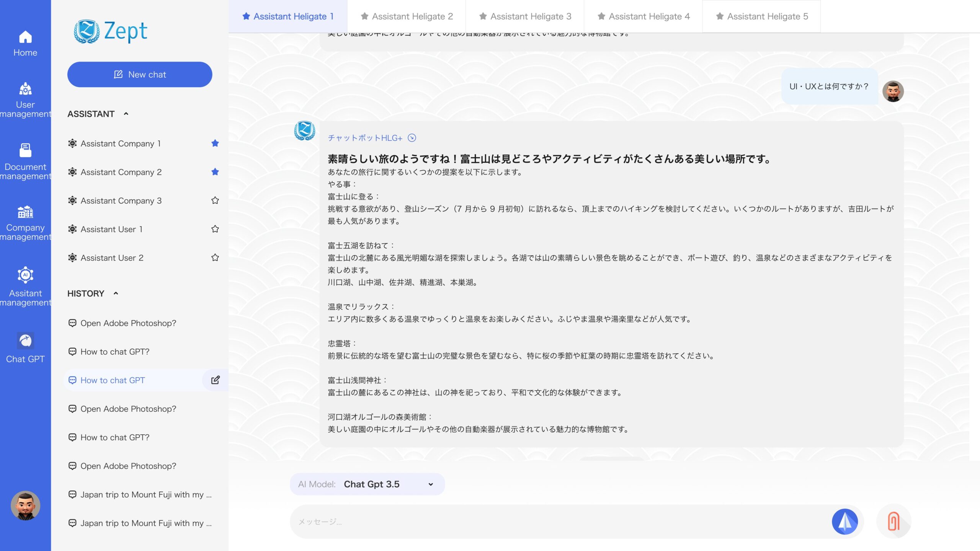This screenshot has height=551, width=980.
Task: Edit the selected How to chat GPT entry
Action: (215, 380)
